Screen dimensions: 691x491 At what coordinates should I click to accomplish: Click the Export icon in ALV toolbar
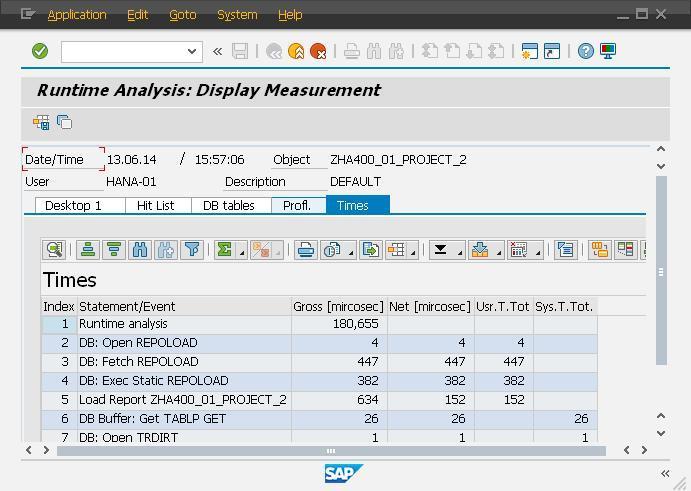(371, 250)
